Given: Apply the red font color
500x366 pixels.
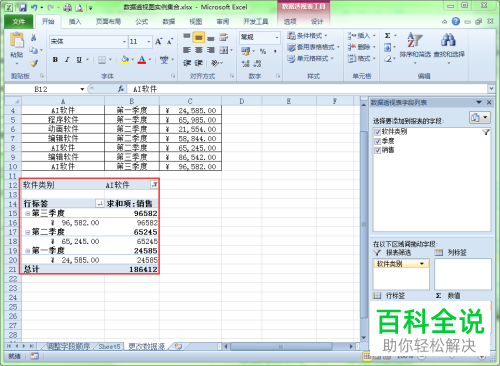Looking at the screenshot, I should tap(142, 60).
